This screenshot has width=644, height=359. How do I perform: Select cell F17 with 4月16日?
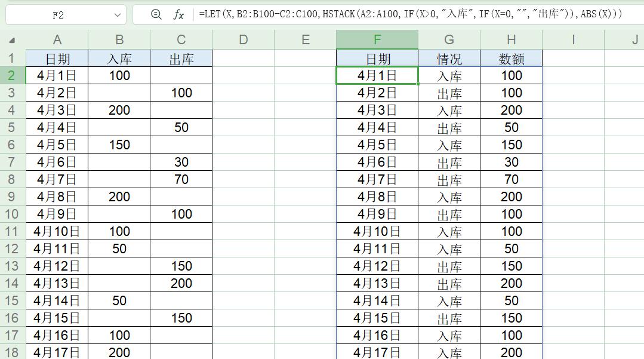[377, 335]
